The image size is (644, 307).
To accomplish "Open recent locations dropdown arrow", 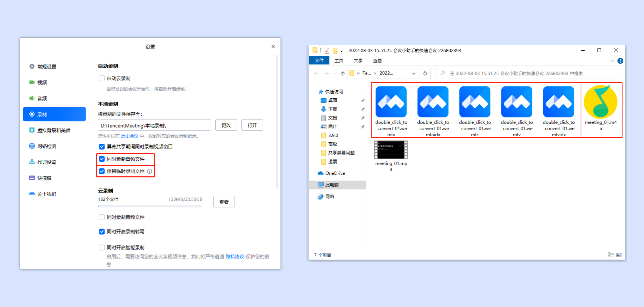I will 335,73.
